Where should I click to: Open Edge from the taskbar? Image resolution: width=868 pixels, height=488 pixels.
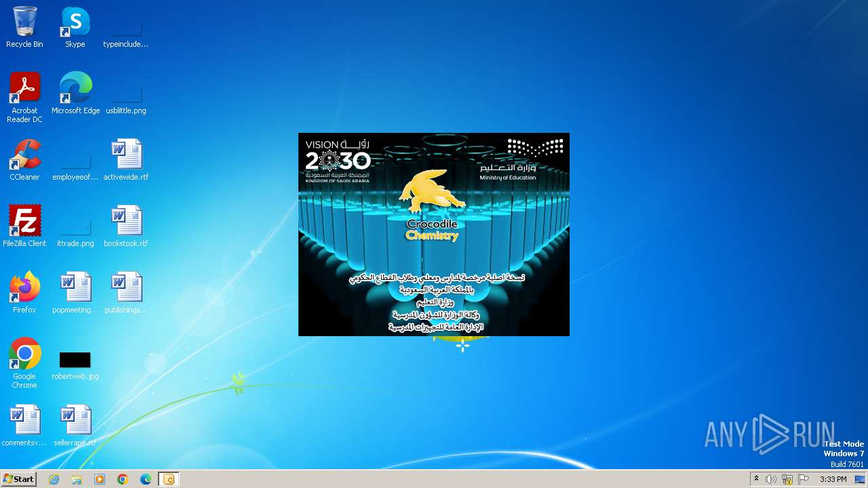[146, 479]
